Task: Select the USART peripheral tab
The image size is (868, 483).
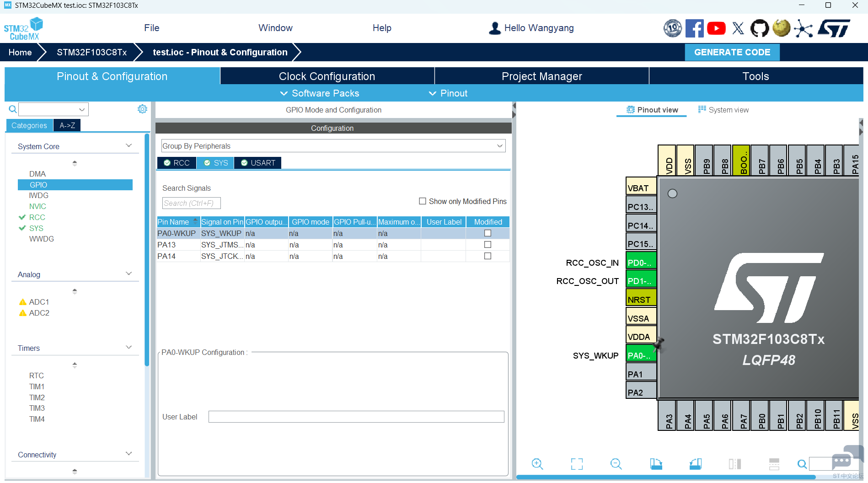Action: (x=258, y=163)
